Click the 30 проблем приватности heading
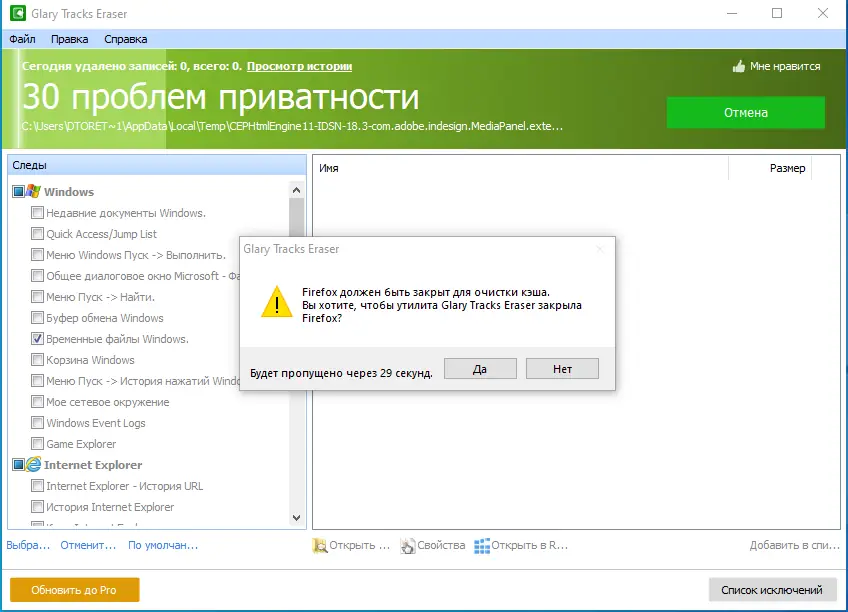 pos(221,97)
